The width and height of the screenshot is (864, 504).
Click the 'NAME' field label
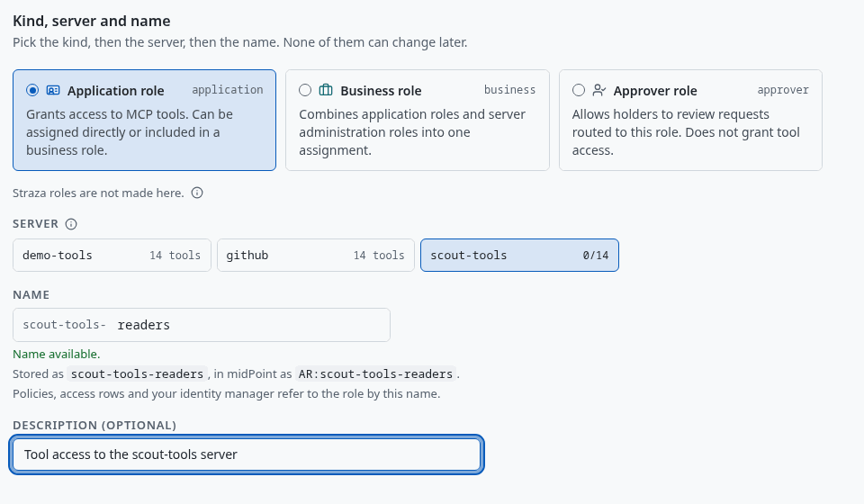[31, 294]
